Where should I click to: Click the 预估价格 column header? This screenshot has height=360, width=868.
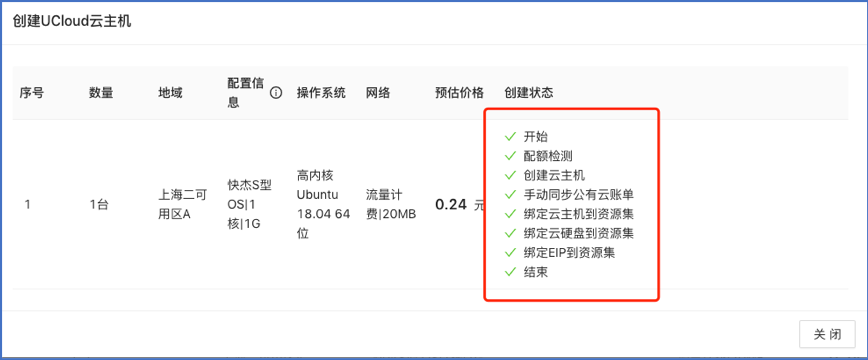tap(459, 92)
